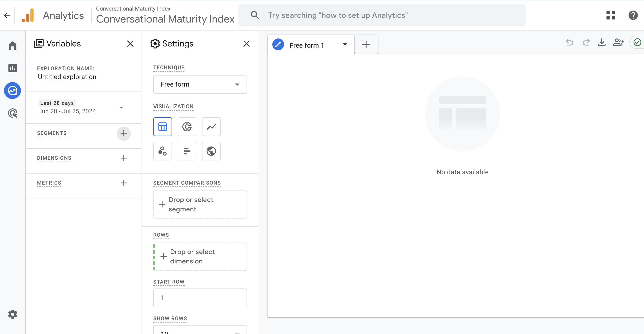The height and width of the screenshot is (334, 644).
Task: Select the Scatter plot visualization
Action: 162,151
